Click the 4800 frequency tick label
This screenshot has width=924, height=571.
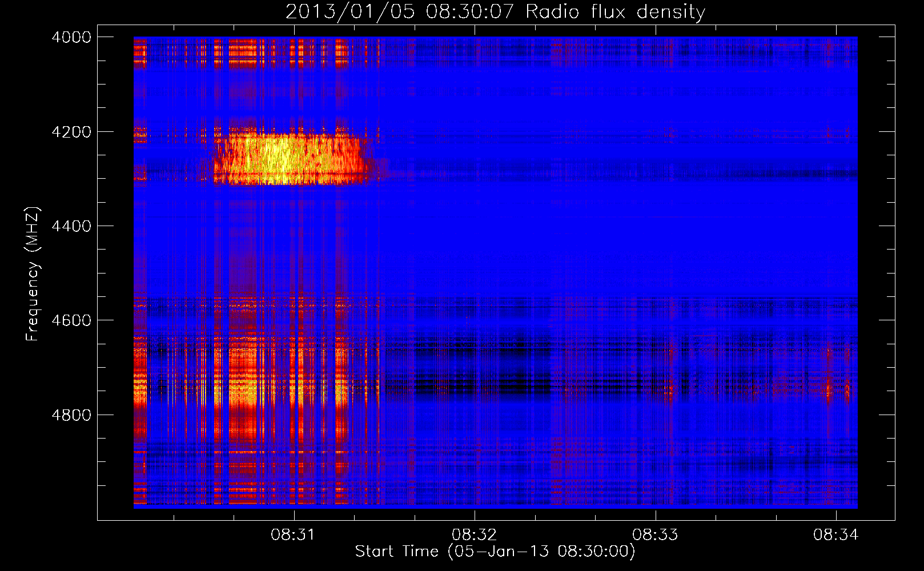click(x=71, y=415)
